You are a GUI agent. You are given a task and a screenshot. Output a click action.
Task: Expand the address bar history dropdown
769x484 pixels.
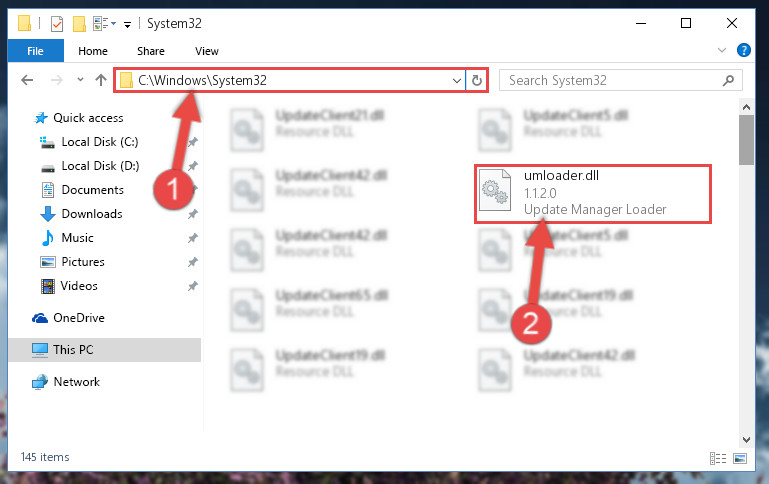[x=457, y=80]
